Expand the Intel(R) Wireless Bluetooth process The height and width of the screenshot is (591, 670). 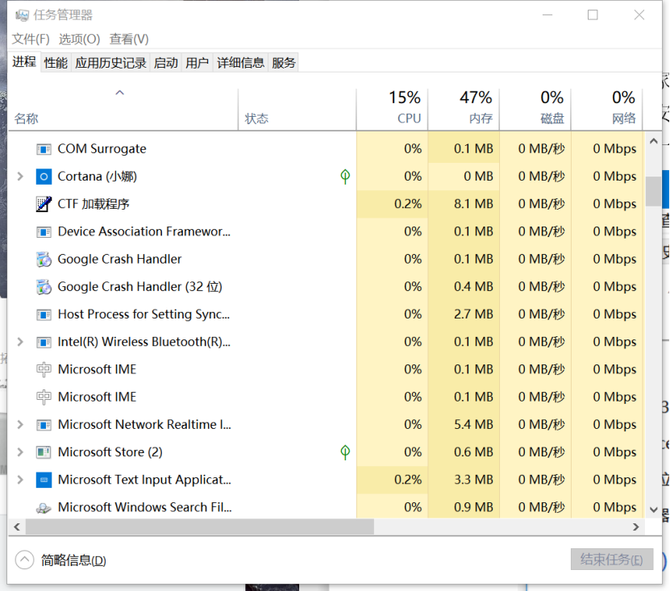point(20,342)
